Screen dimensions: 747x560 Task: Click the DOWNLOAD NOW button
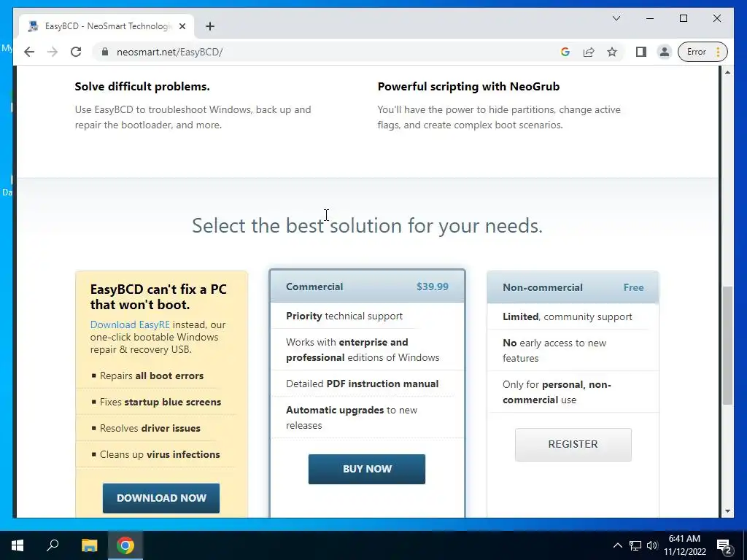click(161, 498)
